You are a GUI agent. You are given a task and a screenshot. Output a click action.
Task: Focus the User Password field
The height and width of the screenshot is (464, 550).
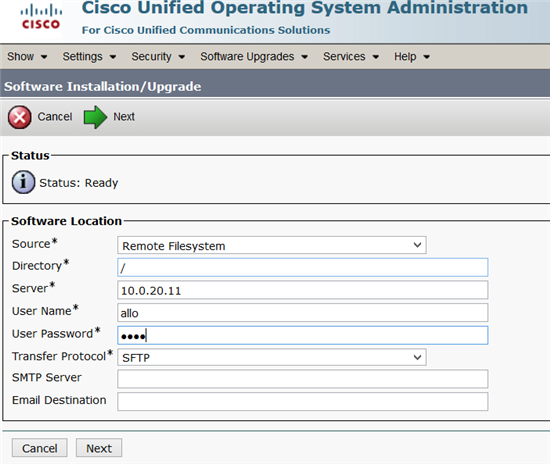303,335
